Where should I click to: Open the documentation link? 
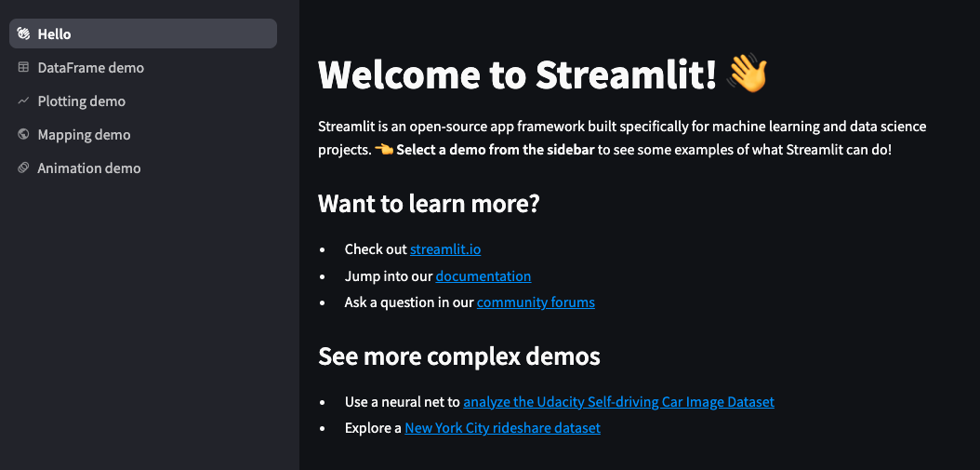[x=483, y=276]
